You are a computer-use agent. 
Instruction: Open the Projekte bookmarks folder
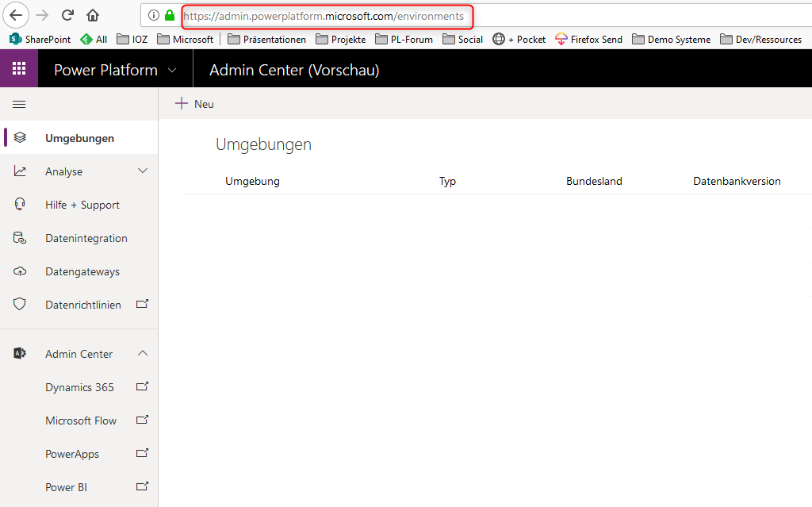(341, 40)
